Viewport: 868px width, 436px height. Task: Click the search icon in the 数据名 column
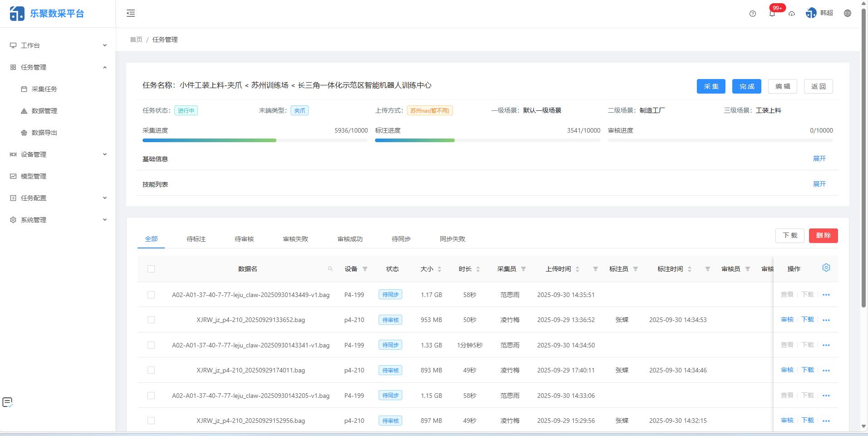(331, 269)
